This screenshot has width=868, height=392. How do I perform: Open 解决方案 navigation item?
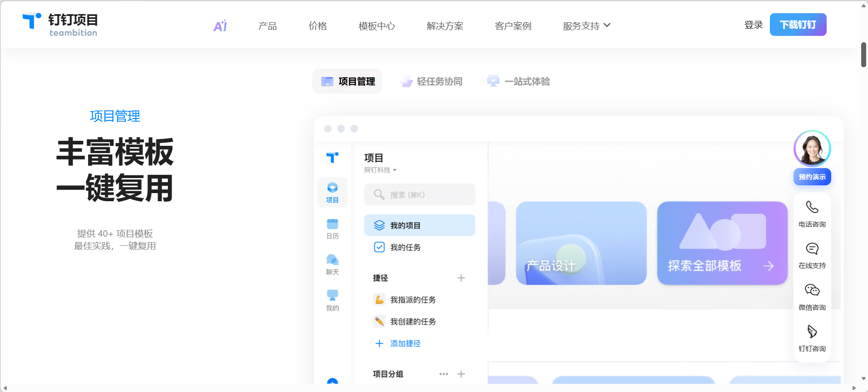point(445,26)
